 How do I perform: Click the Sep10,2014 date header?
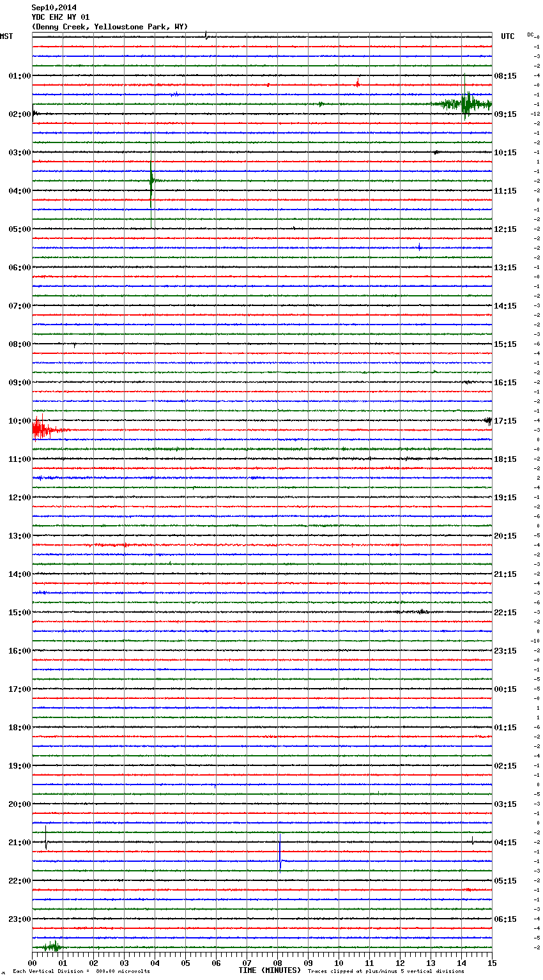point(54,8)
